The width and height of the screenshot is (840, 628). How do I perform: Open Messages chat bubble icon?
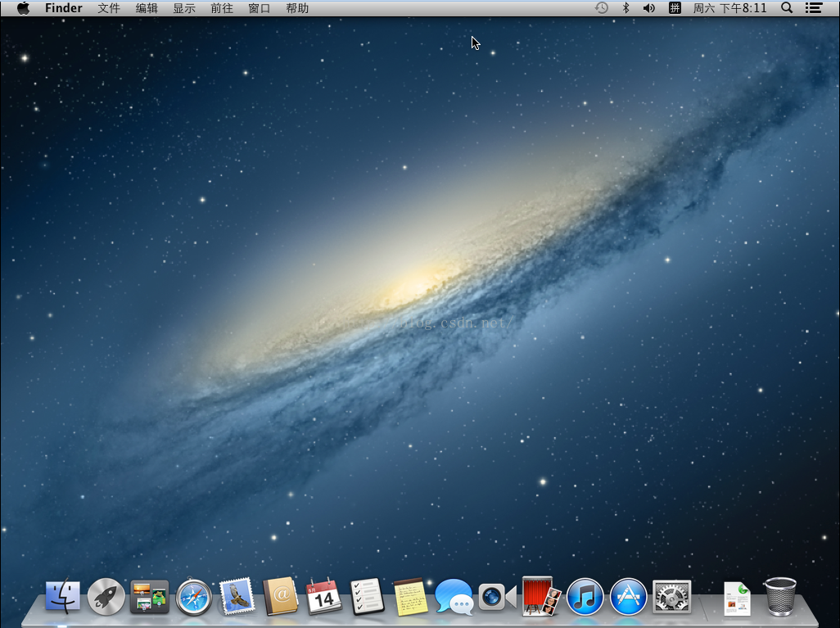[454, 597]
